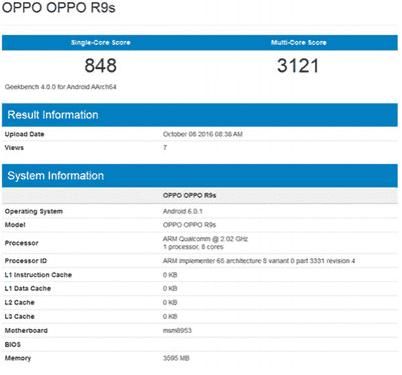Select the 'L2 Cache' label

click(x=19, y=302)
